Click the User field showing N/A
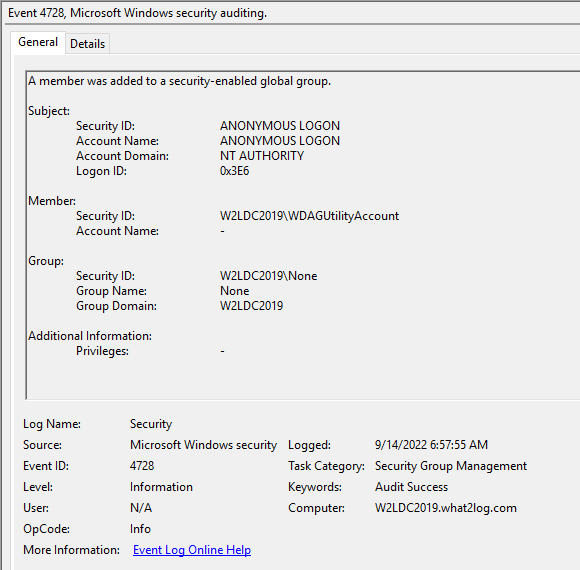Screen dimensions: 580x570 point(141,508)
